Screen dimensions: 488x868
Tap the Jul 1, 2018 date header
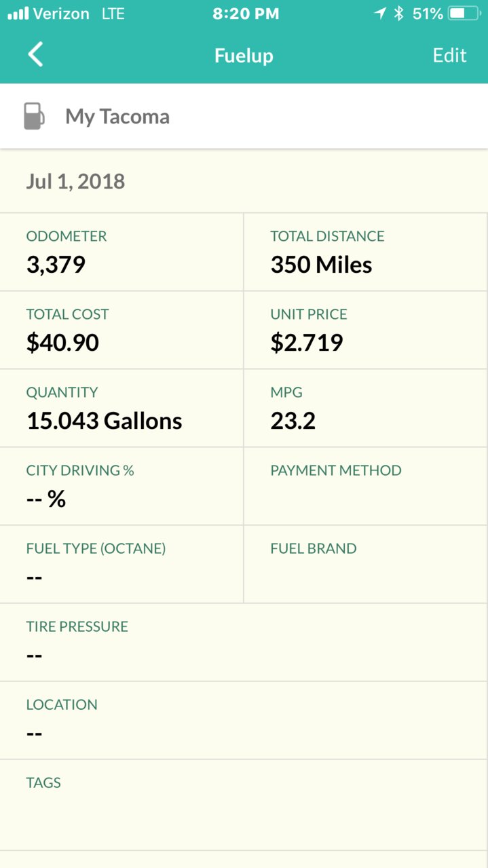point(75,181)
